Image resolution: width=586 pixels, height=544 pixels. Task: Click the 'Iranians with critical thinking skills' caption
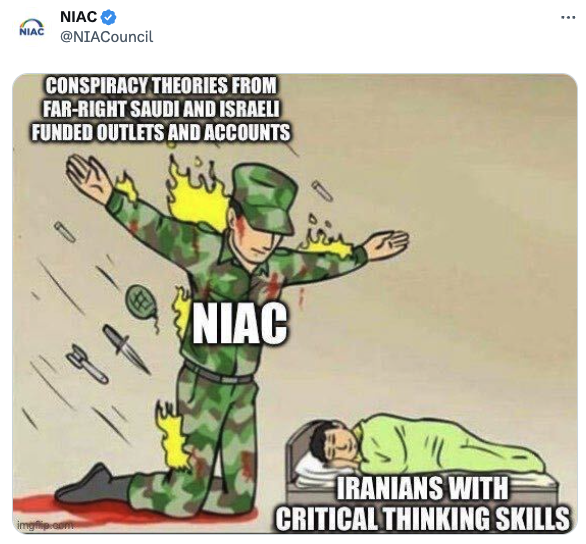(422, 503)
